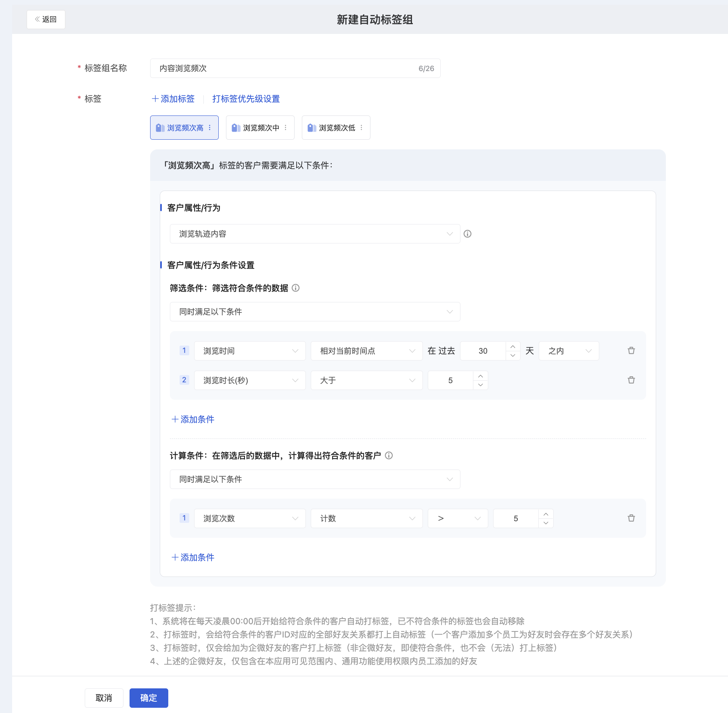Open 打标签优先级设置

tap(246, 99)
